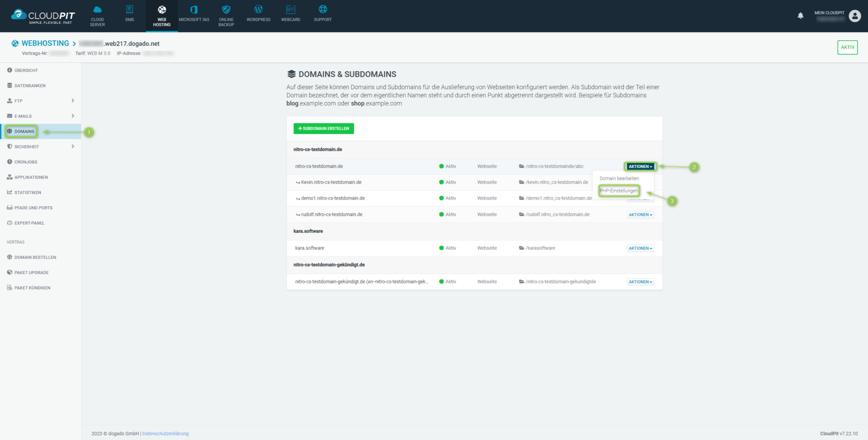Open the Cloud Server section icon
This screenshot has height=440, width=868.
pos(97,10)
